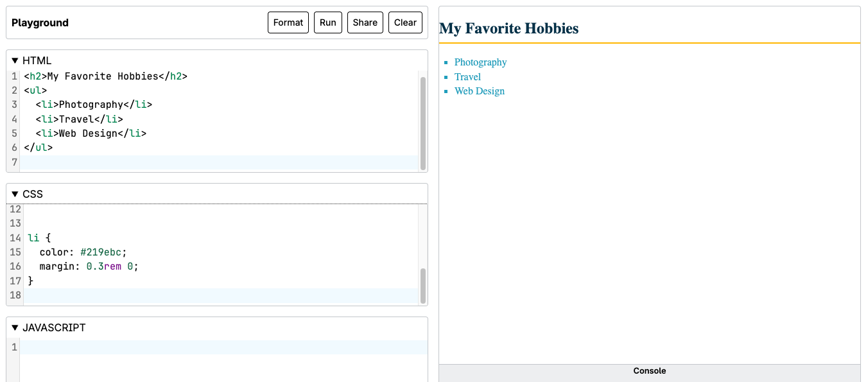The height and width of the screenshot is (382, 868).
Task: Click 'Photography' in the preview list
Action: point(480,62)
